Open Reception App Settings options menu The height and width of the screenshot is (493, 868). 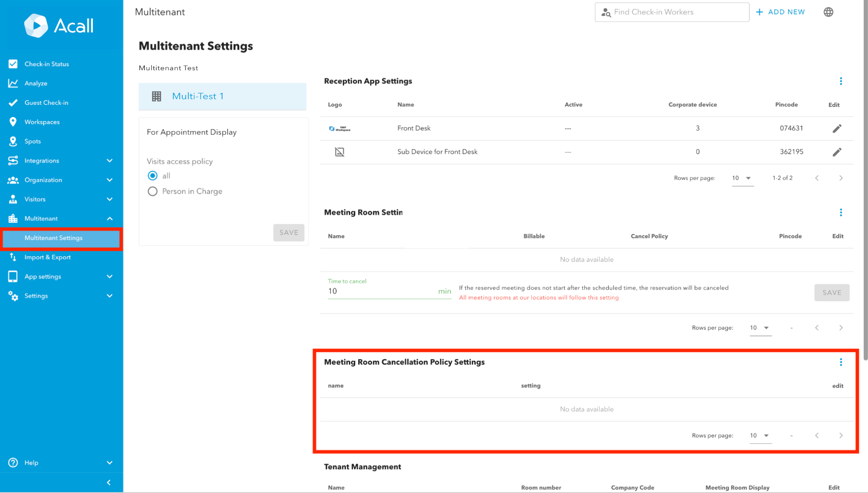[x=841, y=81]
